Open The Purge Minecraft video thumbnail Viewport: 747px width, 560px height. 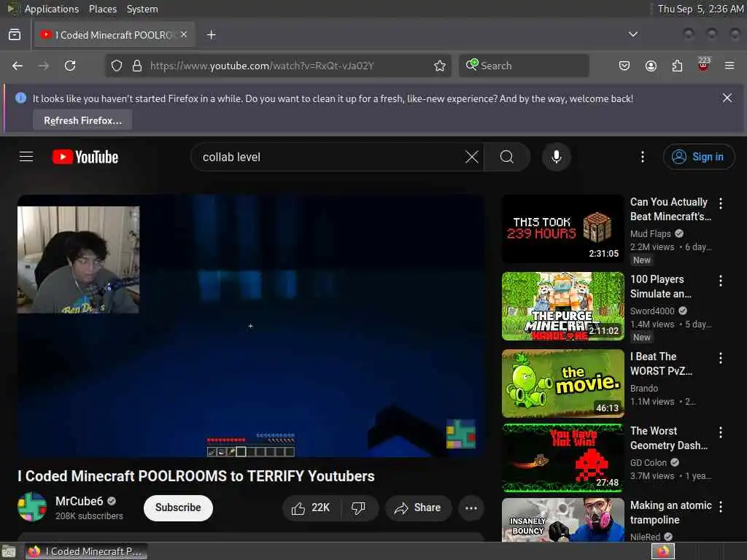[x=562, y=306]
